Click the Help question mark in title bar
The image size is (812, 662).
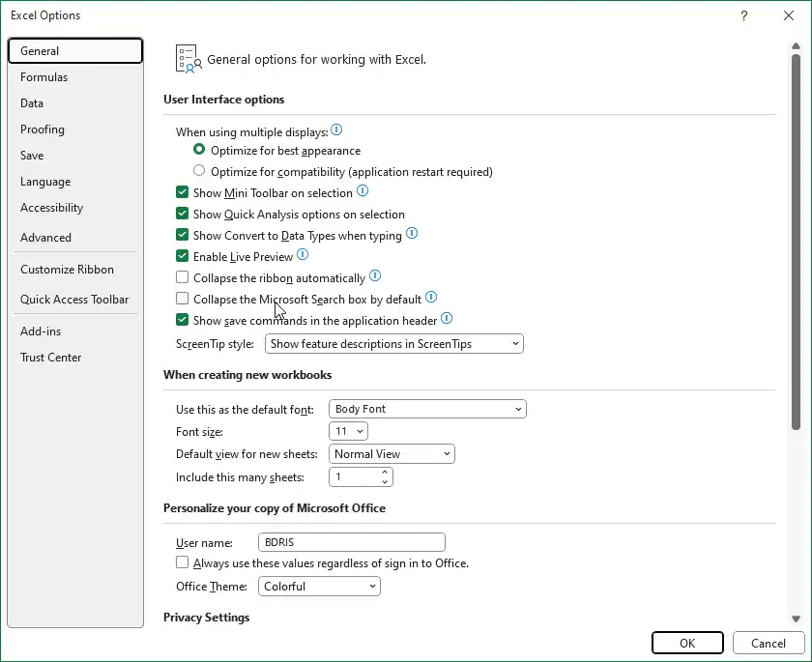click(x=744, y=15)
